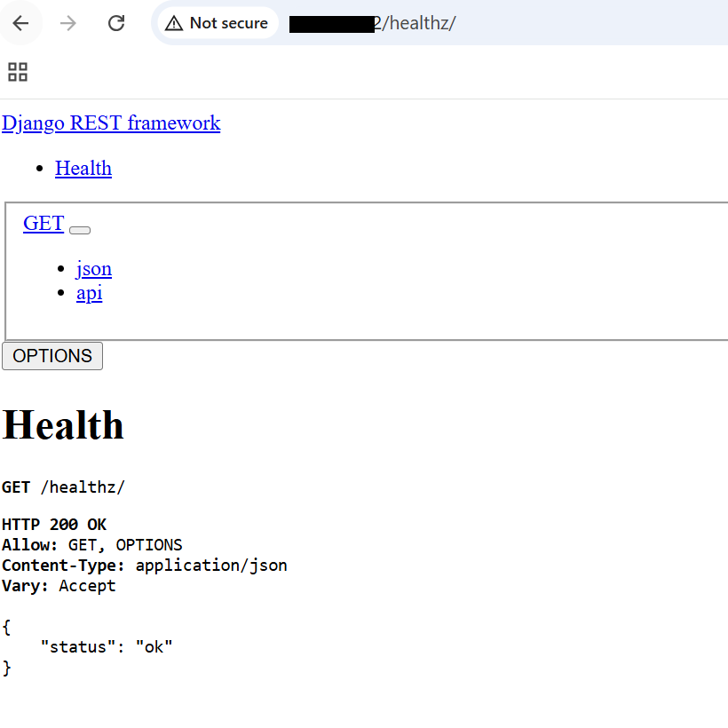Viewport: 728px width, 728px height.
Task: Click the browser forward arrow
Action: click(x=68, y=23)
